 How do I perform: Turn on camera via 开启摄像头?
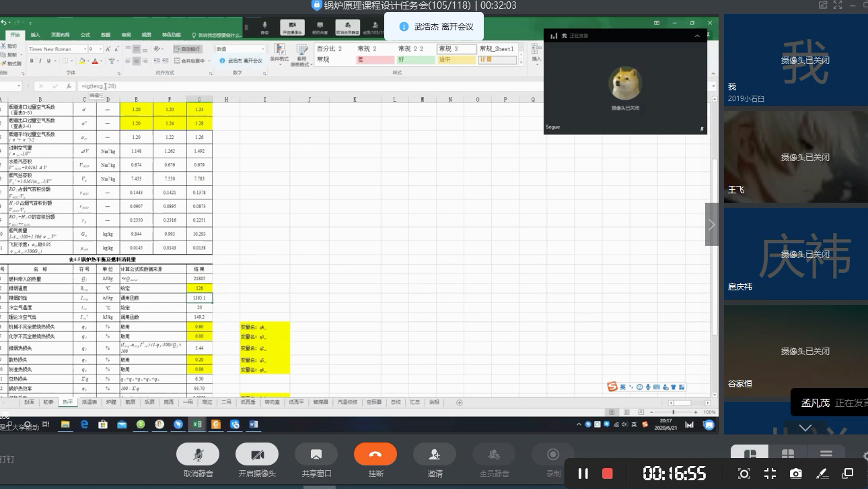(257, 455)
